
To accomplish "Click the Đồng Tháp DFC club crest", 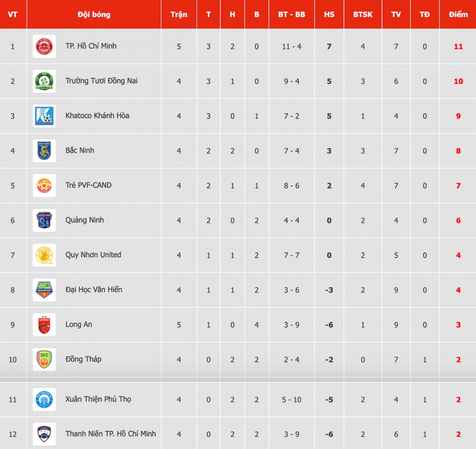I will [44, 359].
